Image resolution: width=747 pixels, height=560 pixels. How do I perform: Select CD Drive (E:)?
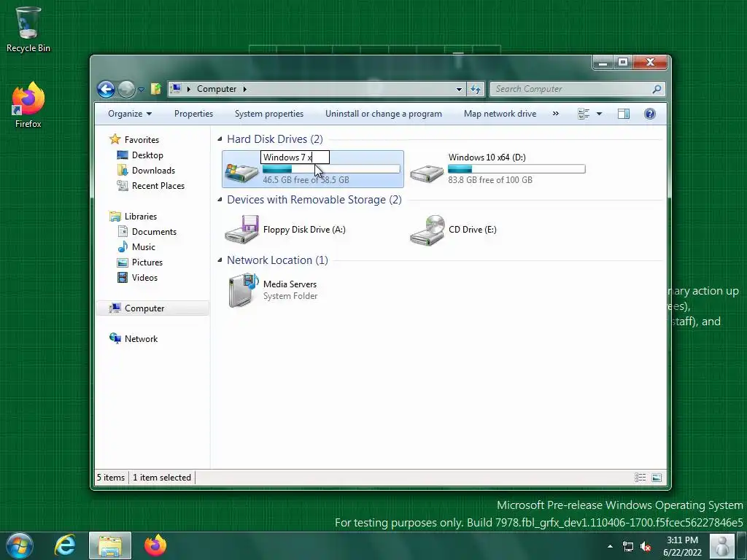pyautogui.click(x=452, y=230)
